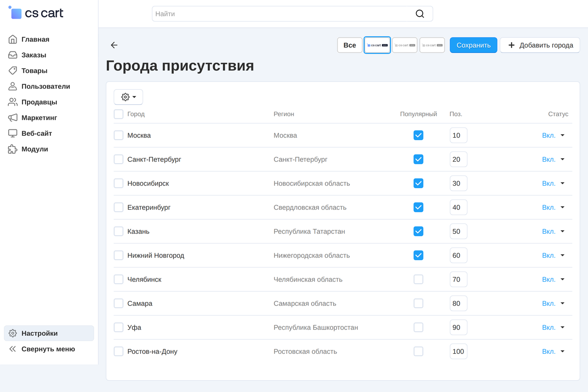Uncheck Популярный for Нижний Новгород
Viewport: 588px width, 392px height.
click(418, 255)
